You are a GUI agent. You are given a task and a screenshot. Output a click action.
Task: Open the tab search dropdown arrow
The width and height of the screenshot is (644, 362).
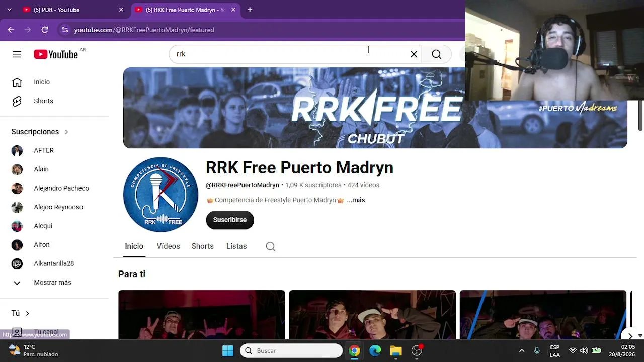(9, 10)
